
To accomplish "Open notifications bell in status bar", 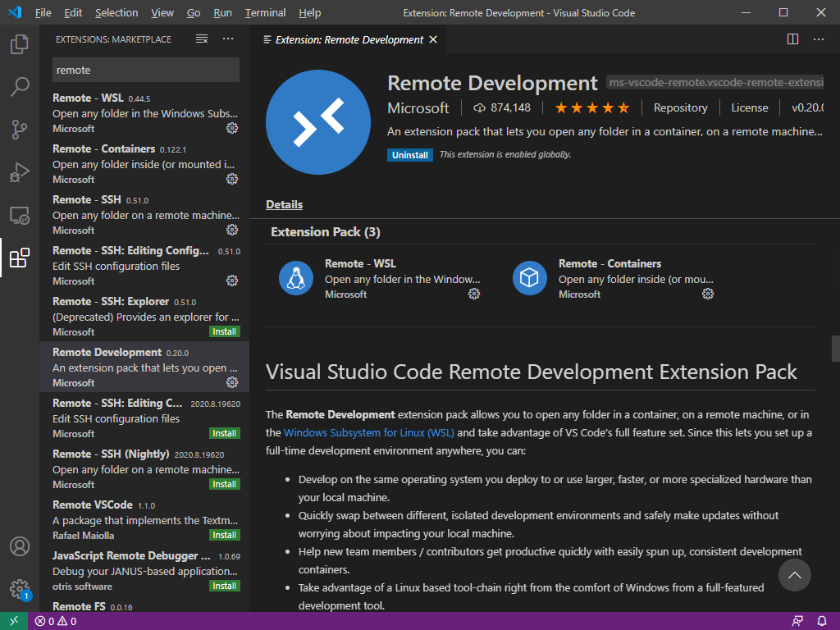I will pyautogui.click(x=822, y=622).
